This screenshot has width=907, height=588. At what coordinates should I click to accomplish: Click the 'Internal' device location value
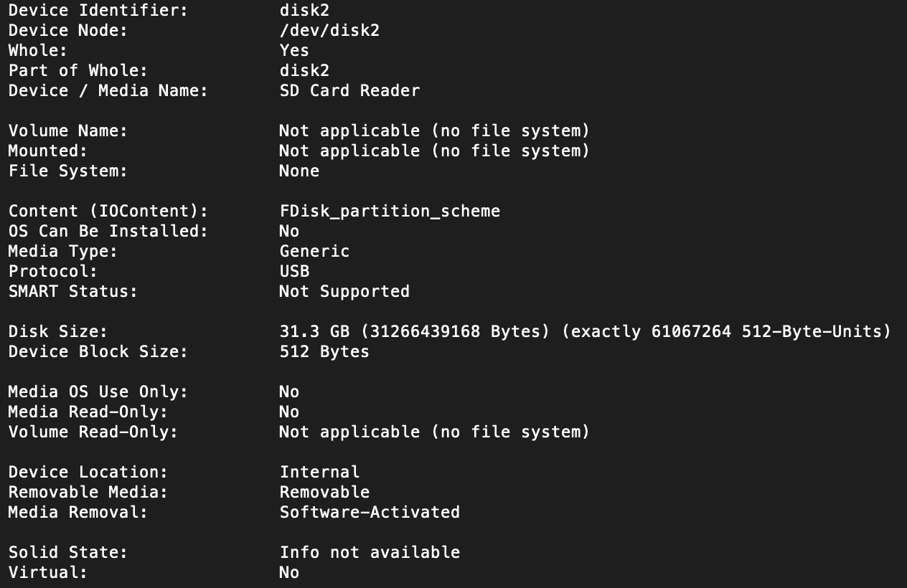coord(319,473)
